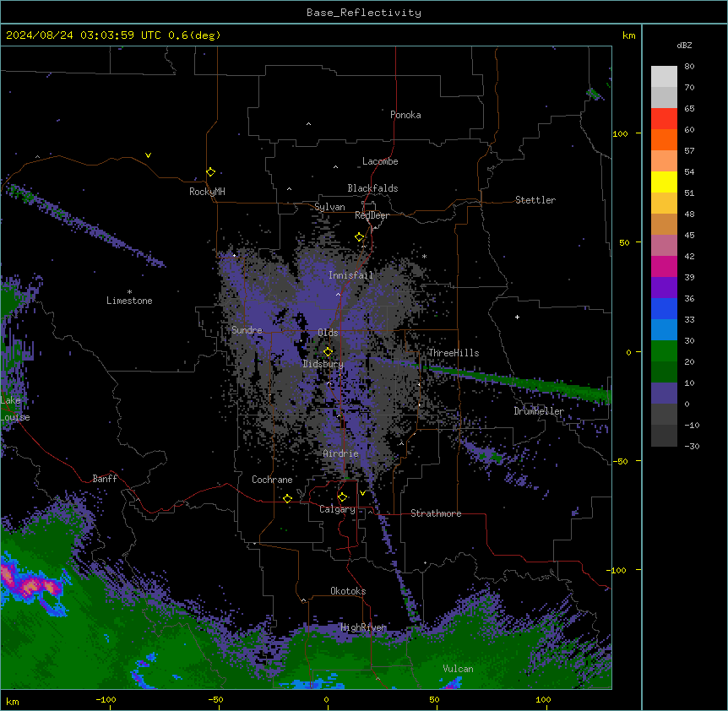The width and height of the screenshot is (728, 711).
Task: Click the Ponoka city label
Action: tap(405, 115)
